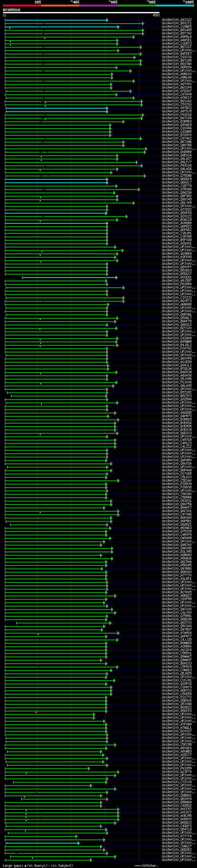Open hit UniRef100_A9P8L6
This screenshot has width=197, height=868.
point(177,37)
